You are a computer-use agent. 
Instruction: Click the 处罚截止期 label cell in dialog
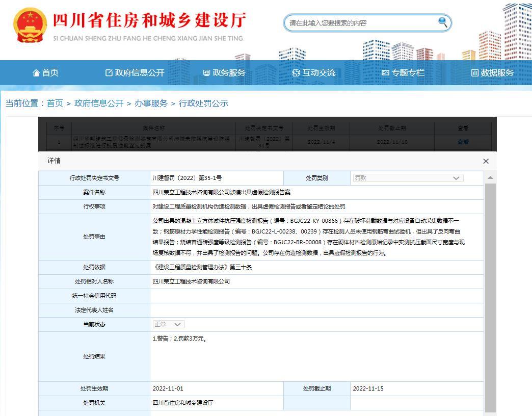click(317, 388)
